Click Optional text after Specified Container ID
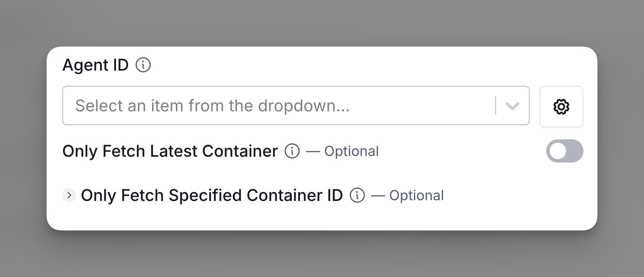 416,196
